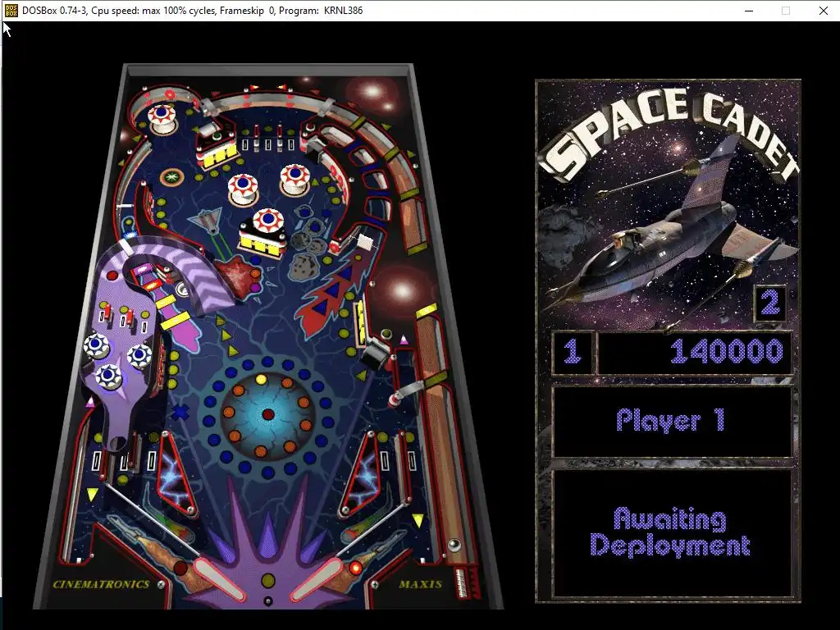Click the MAXIS label on the table

tap(421, 584)
